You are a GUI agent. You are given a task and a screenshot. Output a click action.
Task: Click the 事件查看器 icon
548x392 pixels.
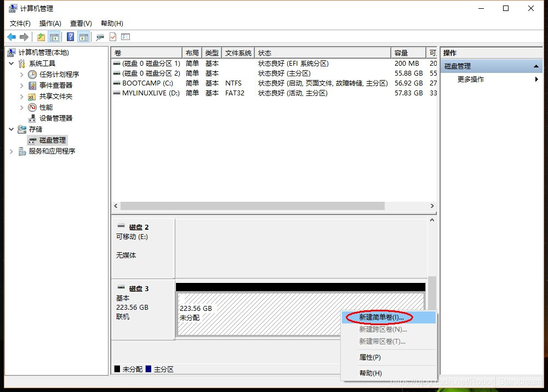(32, 86)
